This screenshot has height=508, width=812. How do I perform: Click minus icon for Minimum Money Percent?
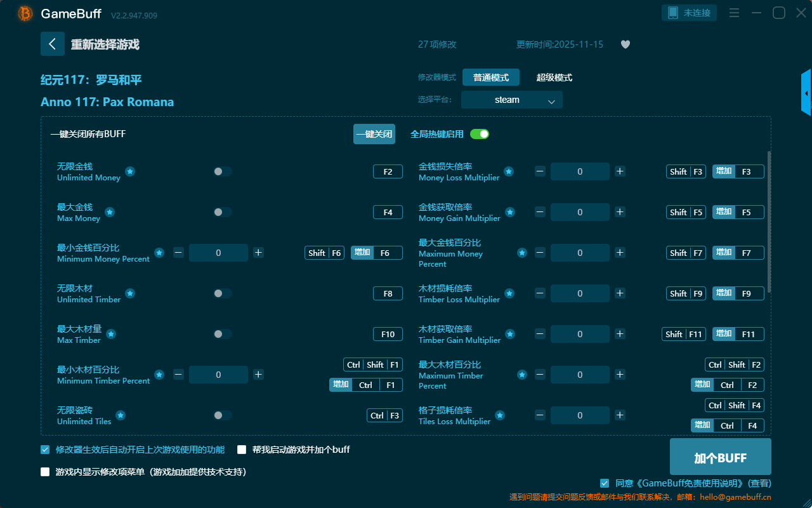tap(178, 253)
